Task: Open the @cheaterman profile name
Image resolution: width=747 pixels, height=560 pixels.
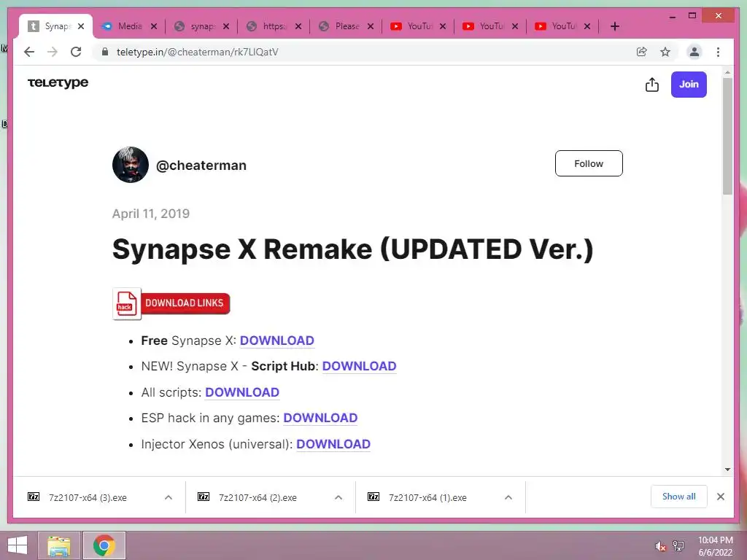Action: [201, 166]
